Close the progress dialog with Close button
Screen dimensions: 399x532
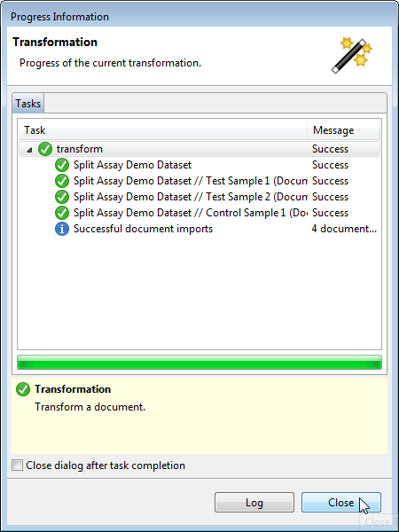coord(341,503)
